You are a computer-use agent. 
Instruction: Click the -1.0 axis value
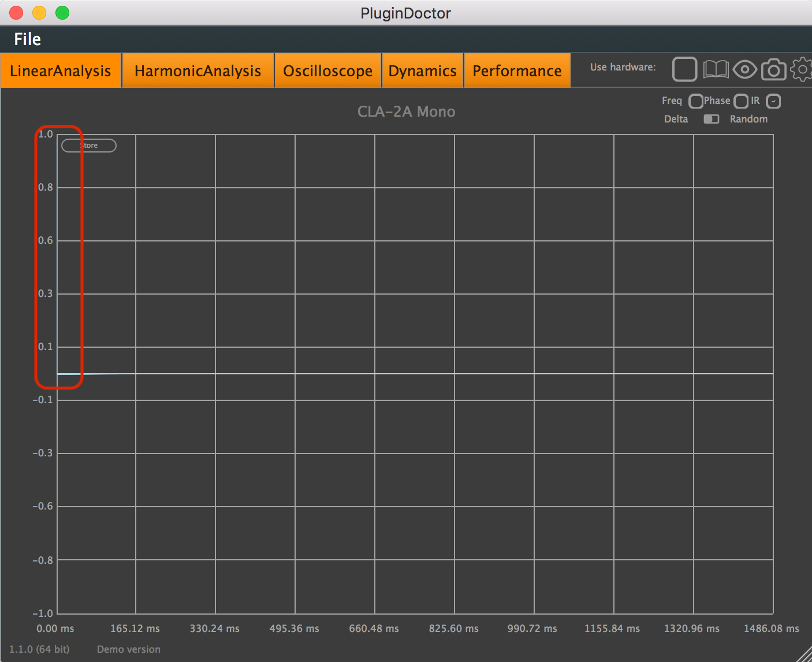[x=43, y=613]
